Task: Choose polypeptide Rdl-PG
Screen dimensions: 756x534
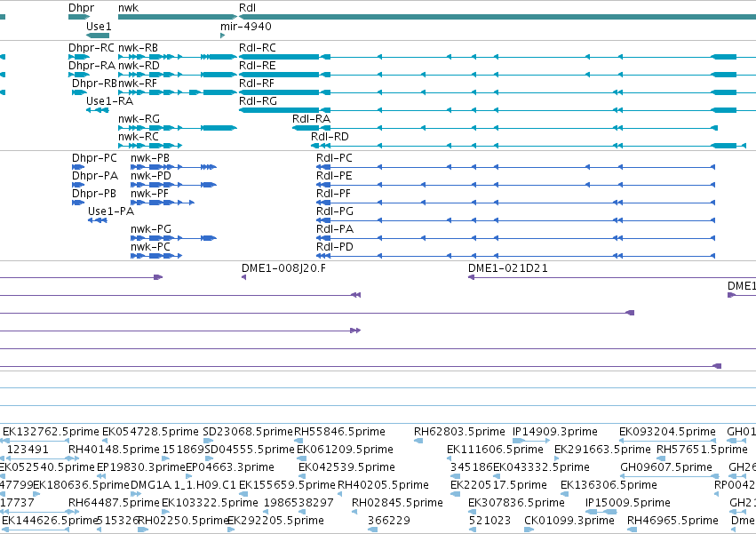Action: point(335,211)
